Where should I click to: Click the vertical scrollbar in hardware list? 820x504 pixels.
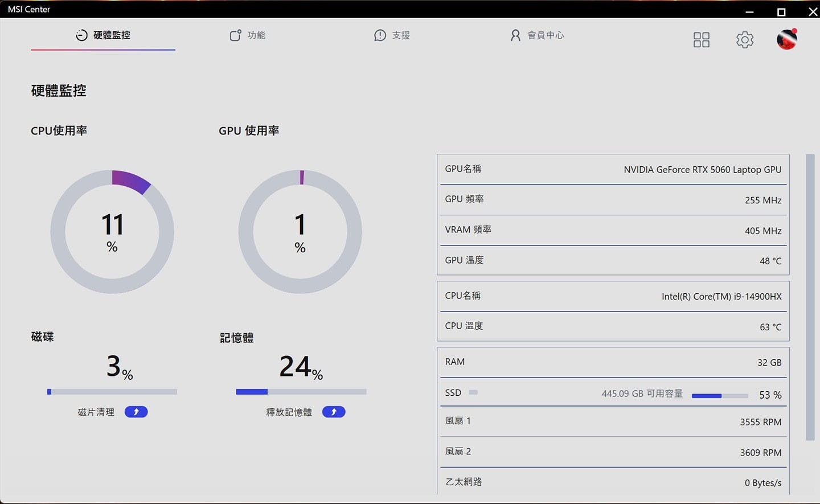(810, 296)
